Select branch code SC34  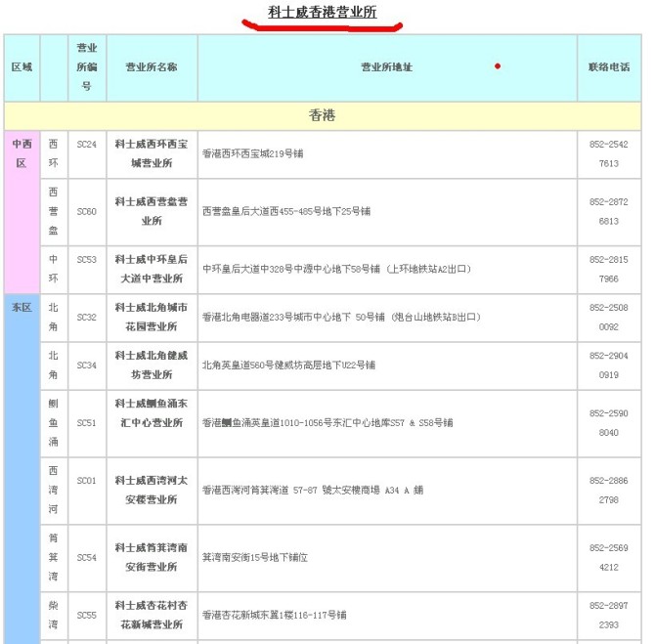87,365
